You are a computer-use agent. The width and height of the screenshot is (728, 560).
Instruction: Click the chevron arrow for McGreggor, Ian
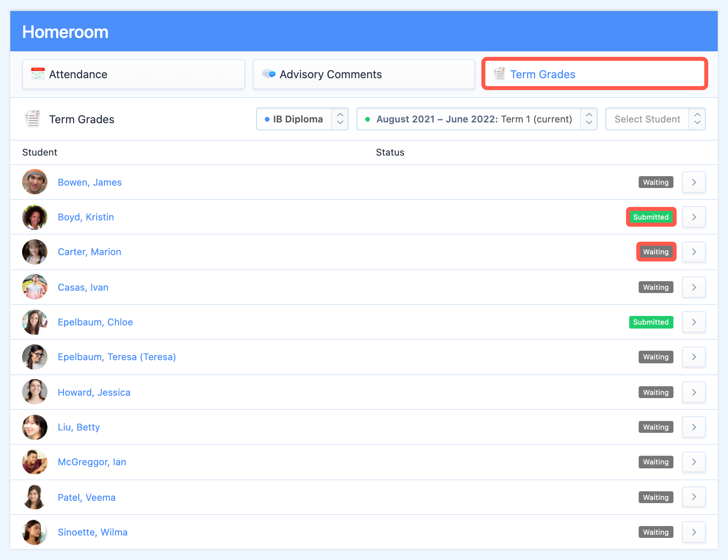[x=694, y=462]
